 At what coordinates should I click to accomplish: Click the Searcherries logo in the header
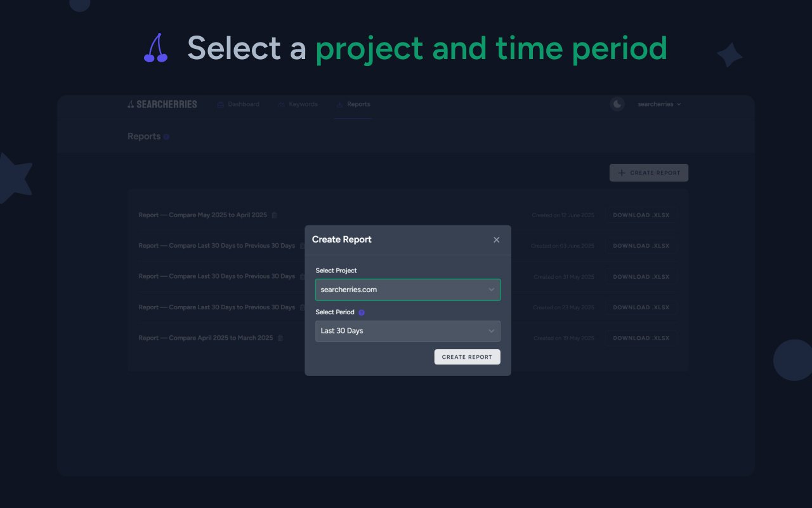162,104
